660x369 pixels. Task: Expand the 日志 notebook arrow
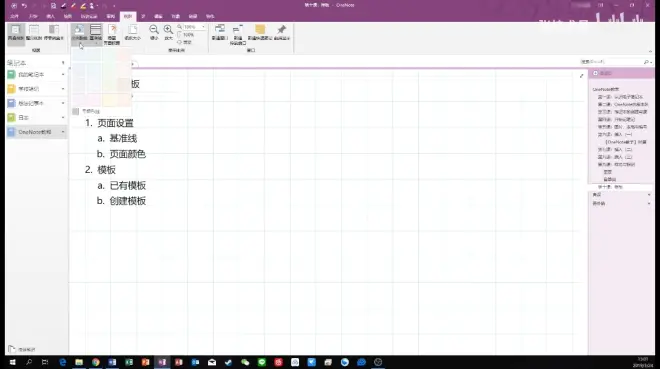[63, 117]
